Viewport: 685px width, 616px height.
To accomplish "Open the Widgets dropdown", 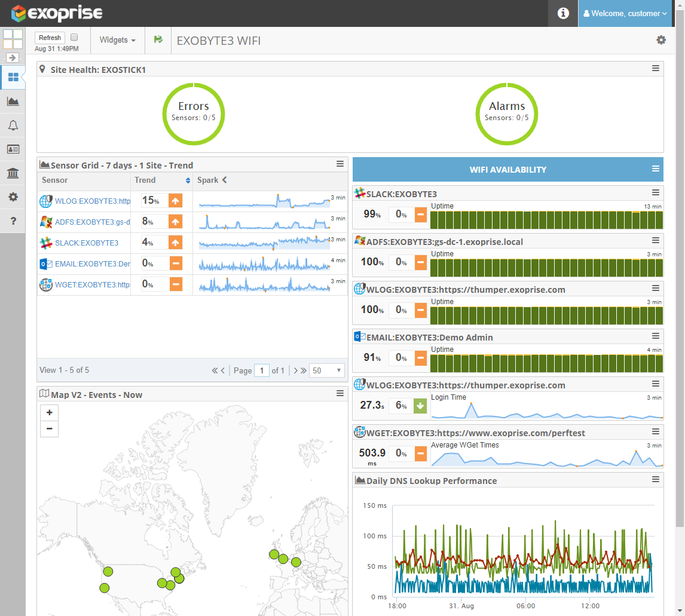I will pos(117,40).
